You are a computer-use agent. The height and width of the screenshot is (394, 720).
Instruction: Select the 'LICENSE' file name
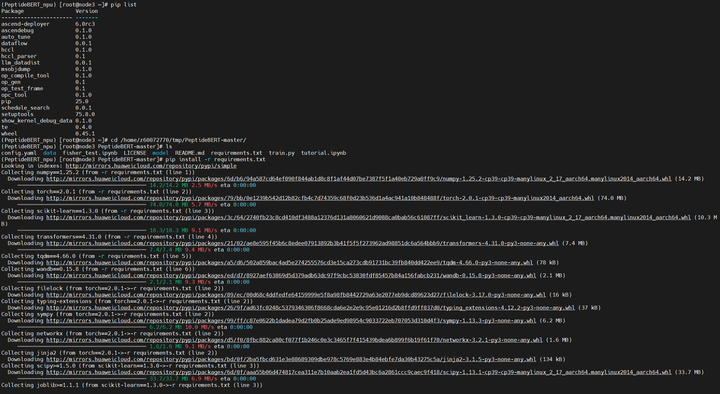[135, 153]
